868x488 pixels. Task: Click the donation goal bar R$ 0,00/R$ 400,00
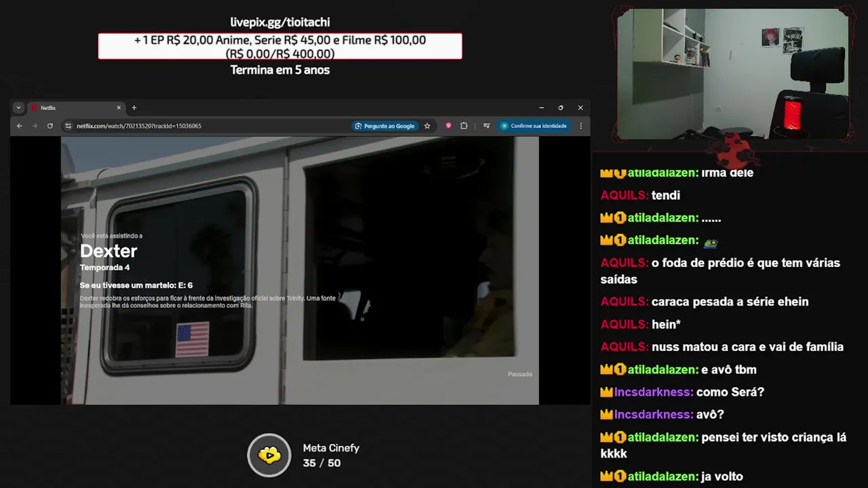click(280, 46)
